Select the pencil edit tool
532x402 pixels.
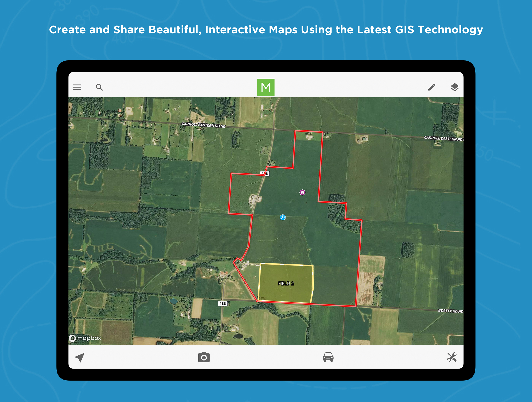(432, 87)
